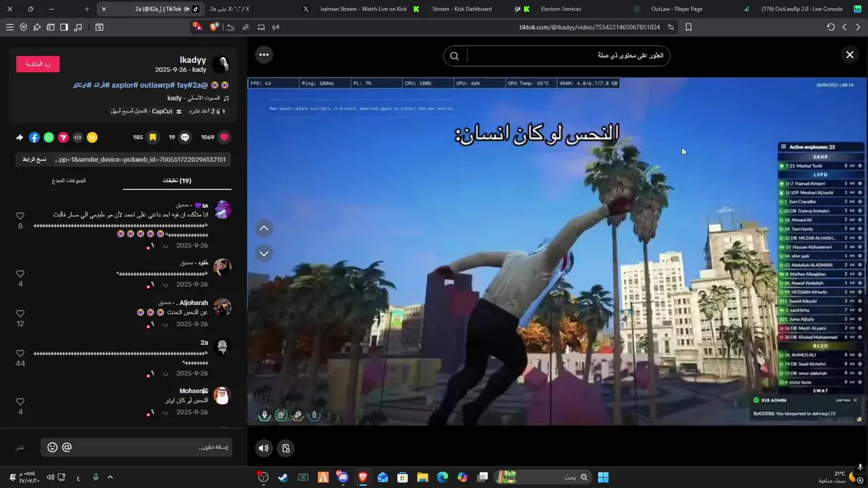Open the three-dot more options menu on the video
868x488 pixels.
264,55
